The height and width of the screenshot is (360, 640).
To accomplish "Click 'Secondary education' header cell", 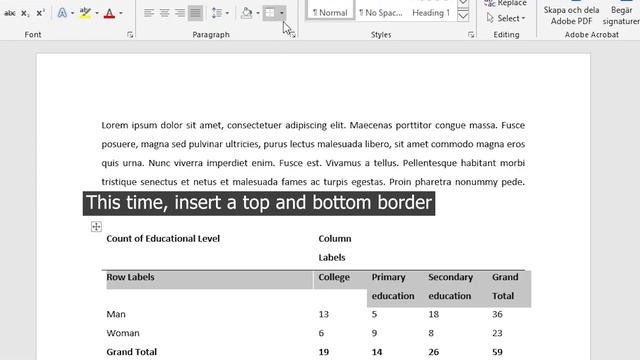I will (450, 286).
